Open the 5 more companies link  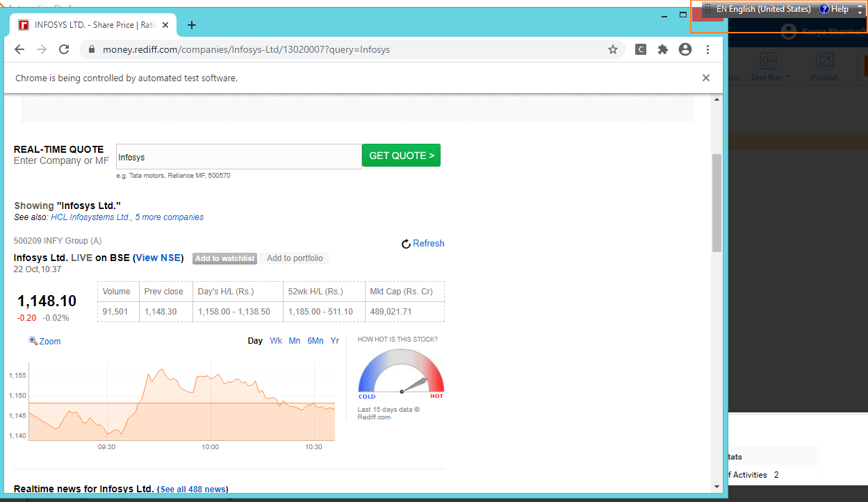coord(170,217)
